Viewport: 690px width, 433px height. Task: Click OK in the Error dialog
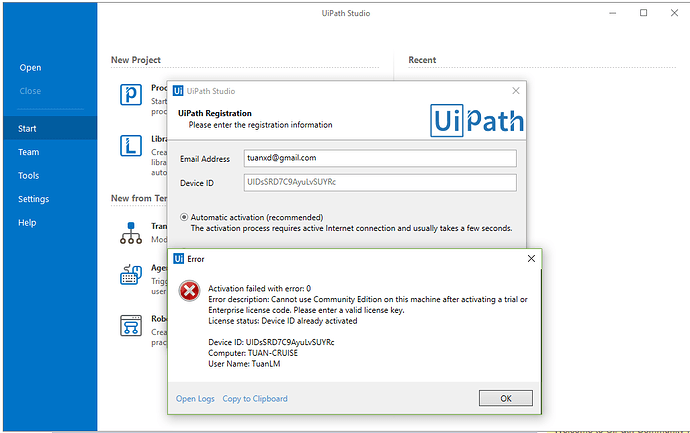tap(506, 398)
